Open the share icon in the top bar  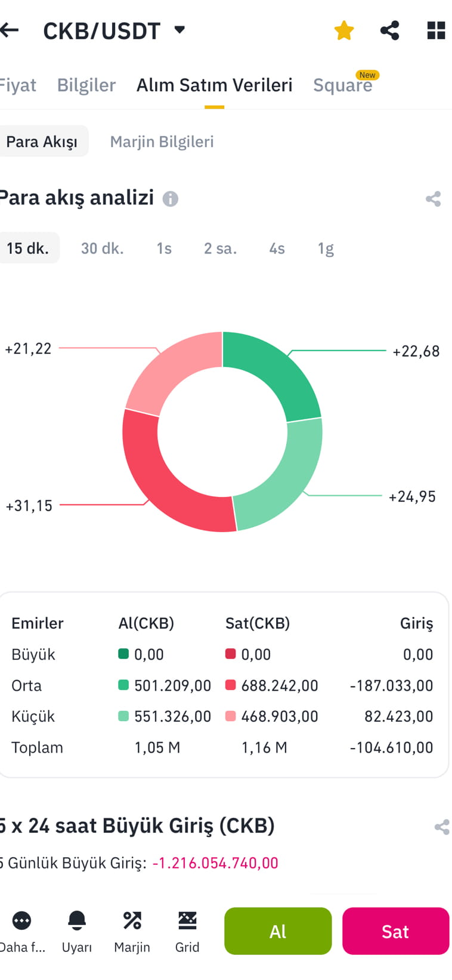point(389,30)
